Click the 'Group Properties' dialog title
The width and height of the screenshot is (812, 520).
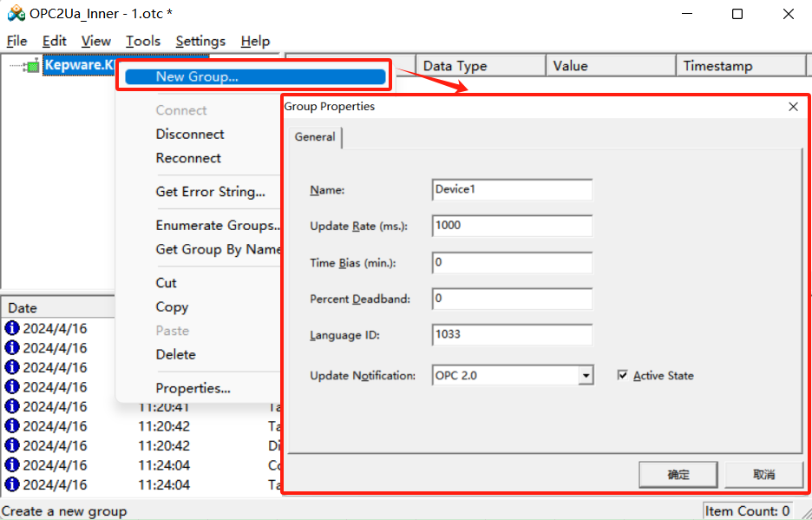(x=330, y=107)
